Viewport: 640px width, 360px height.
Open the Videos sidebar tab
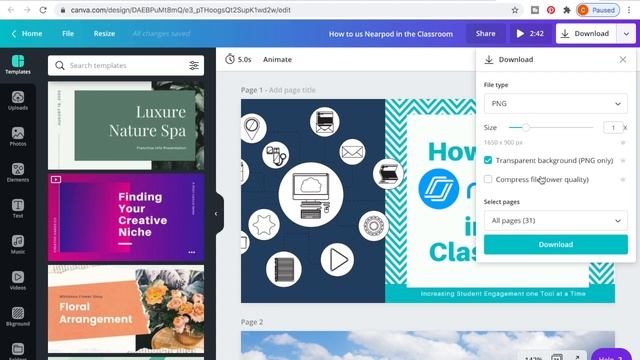tap(18, 280)
